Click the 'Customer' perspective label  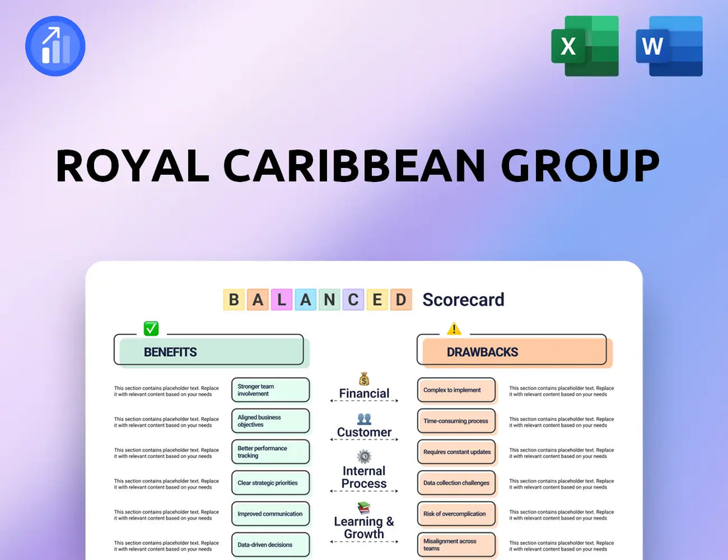364,432
